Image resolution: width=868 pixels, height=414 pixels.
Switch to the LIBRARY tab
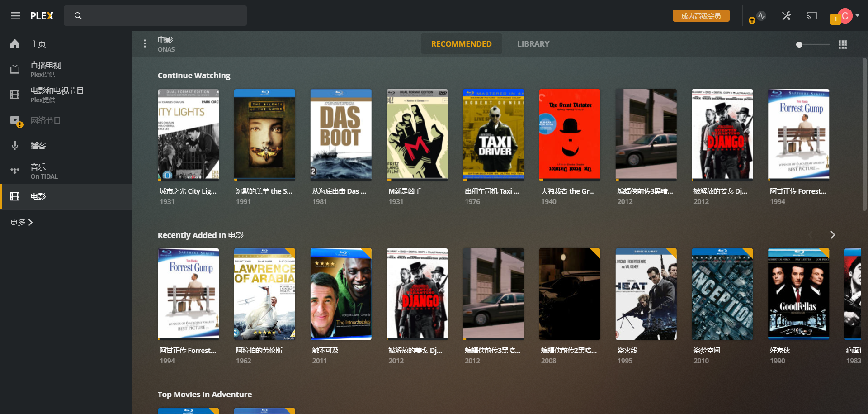click(x=533, y=44)
